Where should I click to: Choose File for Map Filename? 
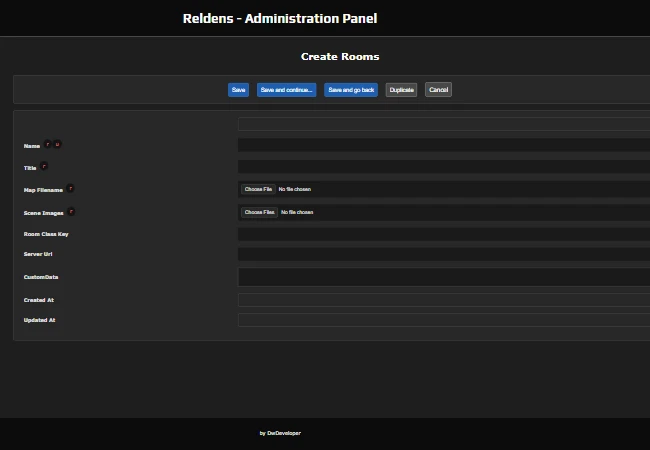pyautogui.click(x=258, y=189)
